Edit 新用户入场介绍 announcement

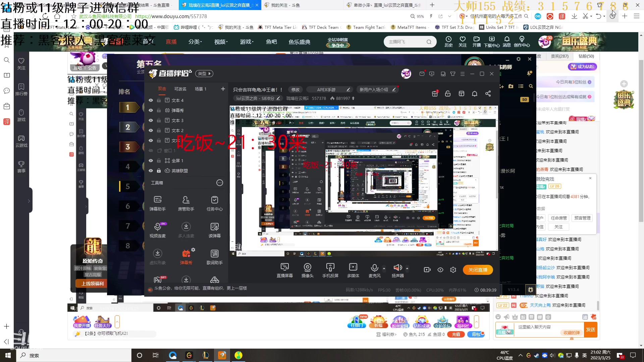pyautogui.click(x=378, y=89)
